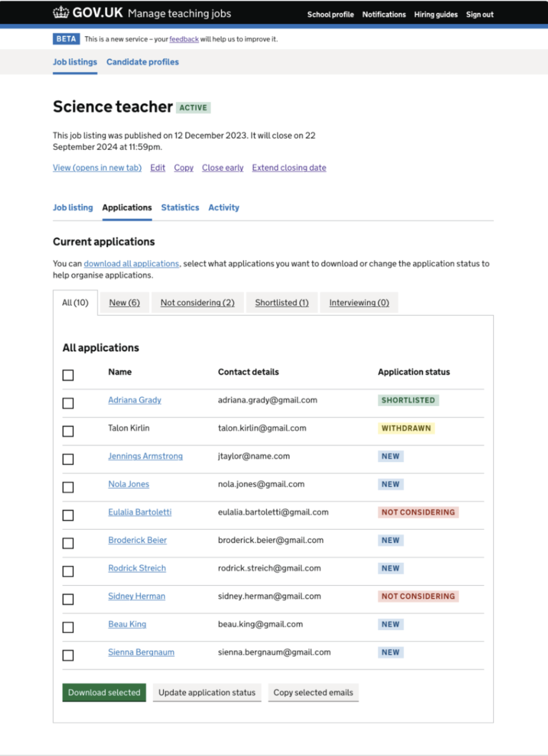Image resolution: width=548 pixels, height=756 pixels.
Task: Click the download all applications link
Action: pos(131,264)
